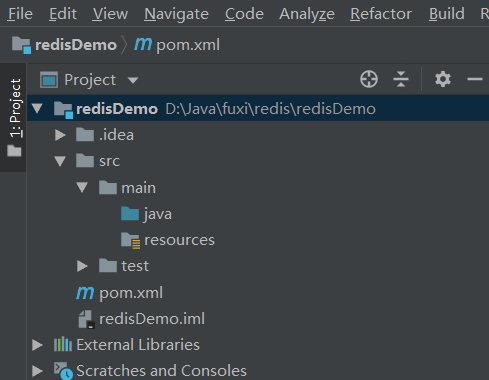
Task: Open the Code menu
Action: click(244, 14)
